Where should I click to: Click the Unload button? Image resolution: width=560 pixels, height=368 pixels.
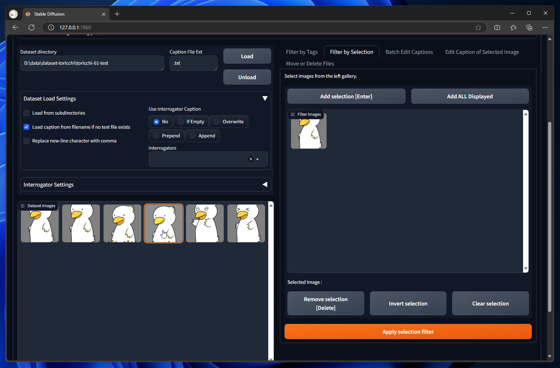pos(247,77)
